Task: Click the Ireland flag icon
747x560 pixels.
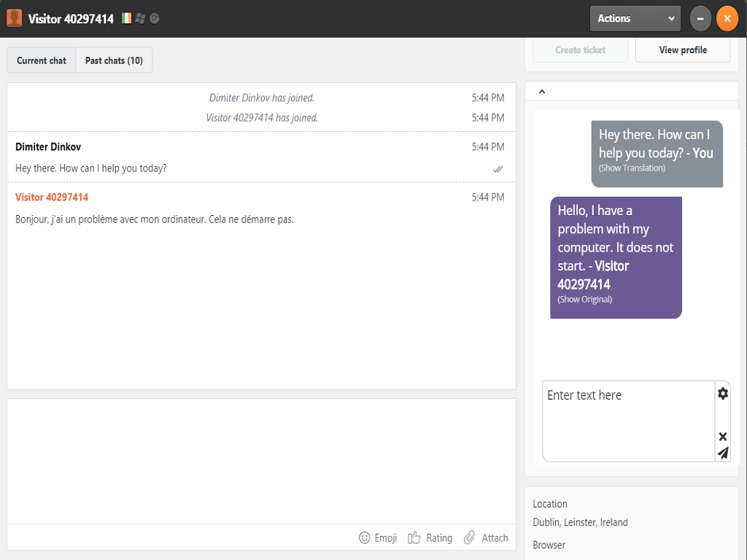Action: point(127,18)
